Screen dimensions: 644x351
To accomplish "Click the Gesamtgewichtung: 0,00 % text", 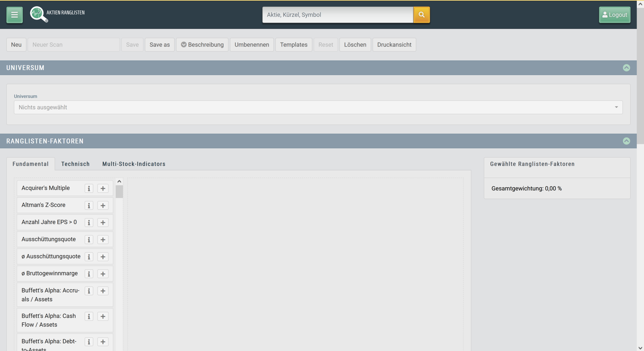I will (x=526, y=189).
